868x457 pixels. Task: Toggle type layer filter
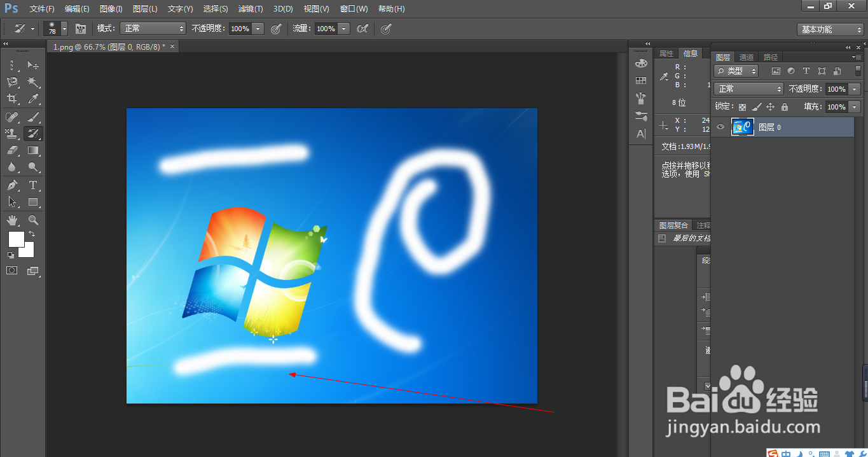tap(806, 71)
